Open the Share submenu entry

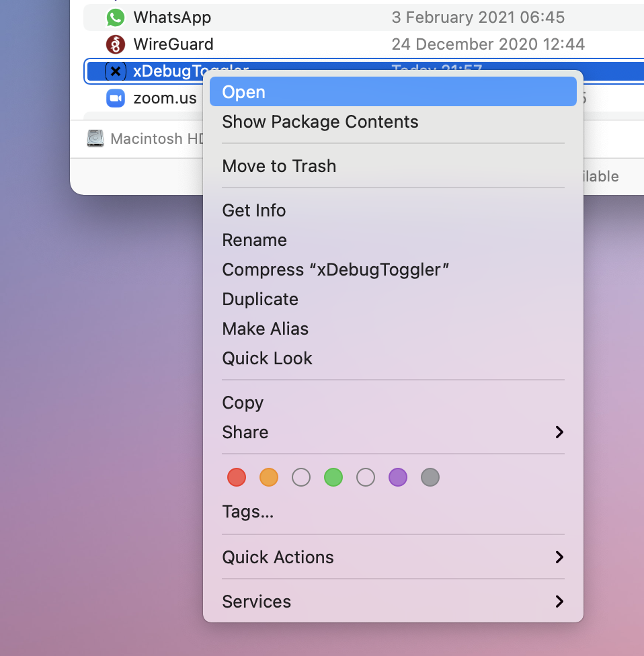(393, 432)
